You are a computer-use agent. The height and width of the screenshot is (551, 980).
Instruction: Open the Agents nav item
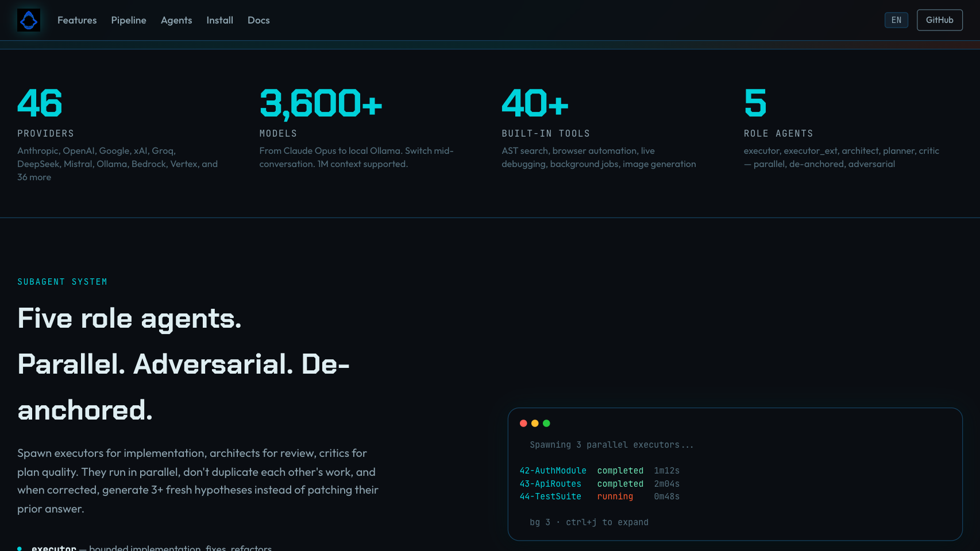[x=176, y=20]
